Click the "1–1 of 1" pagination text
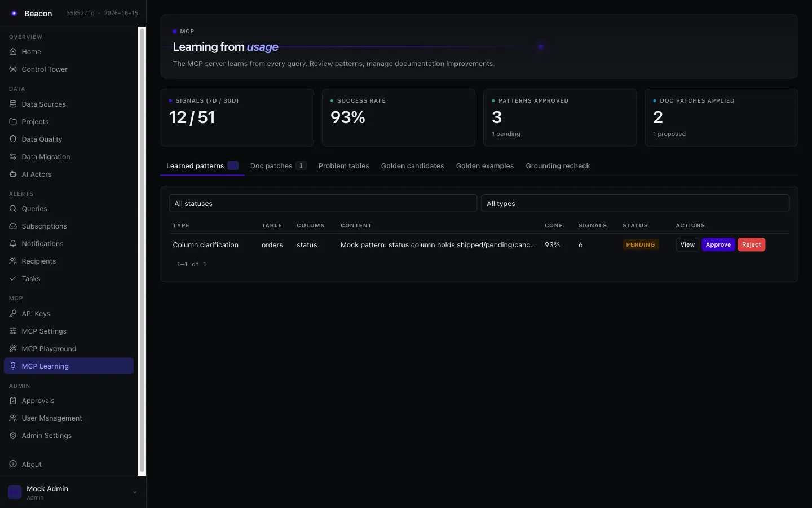This screenshot has width=812, height=508. (x=192, y=264)
